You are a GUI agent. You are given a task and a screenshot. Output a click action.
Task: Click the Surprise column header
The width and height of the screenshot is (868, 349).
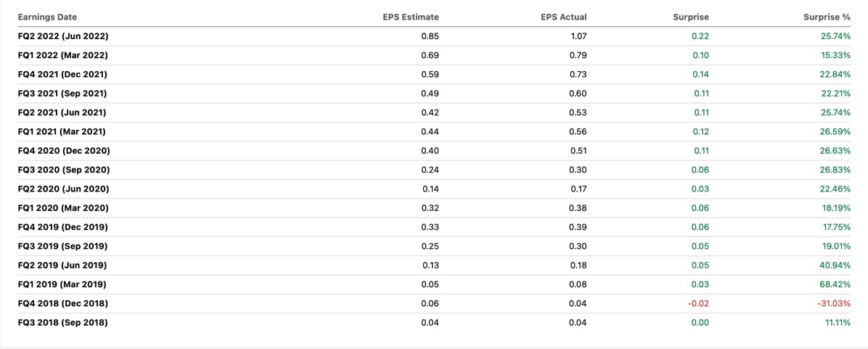click(692, 17)
